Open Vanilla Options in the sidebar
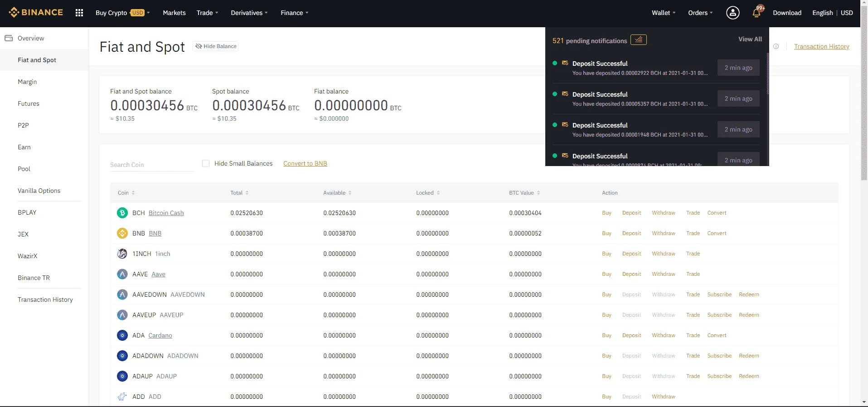This screenshot has width=868, height=407. tap(44, 191)
